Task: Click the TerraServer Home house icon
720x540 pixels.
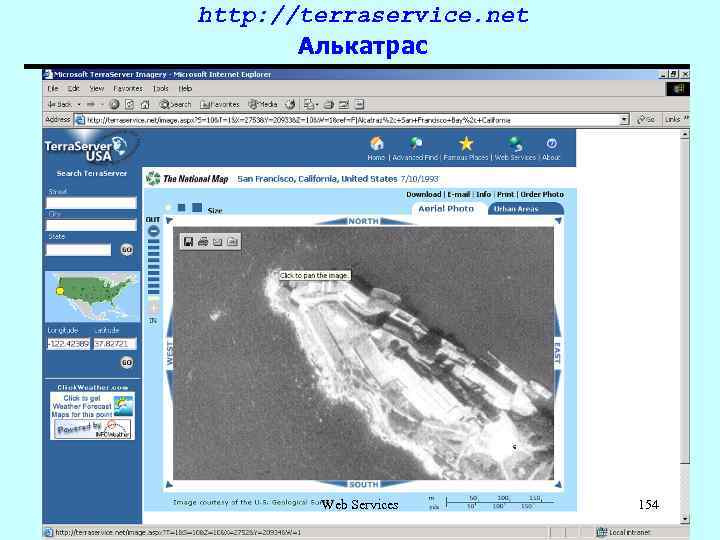Action: tap(377, 144)
